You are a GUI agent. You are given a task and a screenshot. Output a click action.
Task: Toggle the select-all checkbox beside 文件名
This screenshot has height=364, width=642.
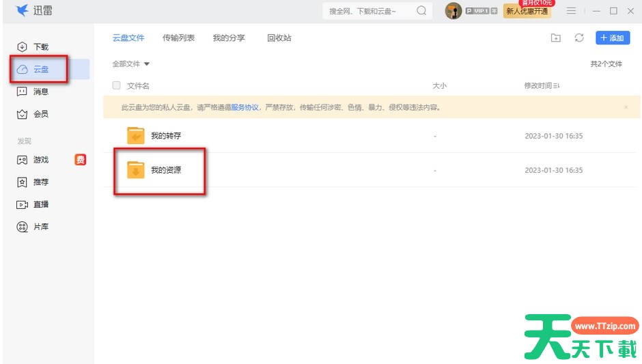[117, 85]
